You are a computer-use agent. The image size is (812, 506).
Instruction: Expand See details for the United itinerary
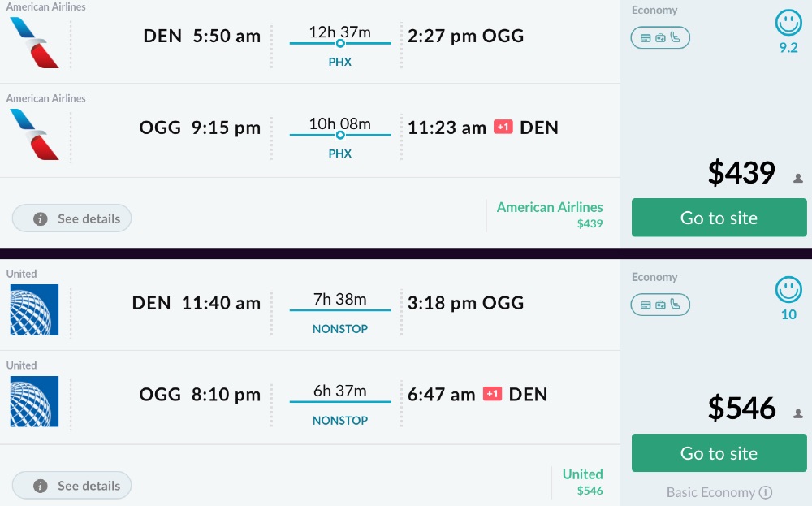tap(72, 486)
